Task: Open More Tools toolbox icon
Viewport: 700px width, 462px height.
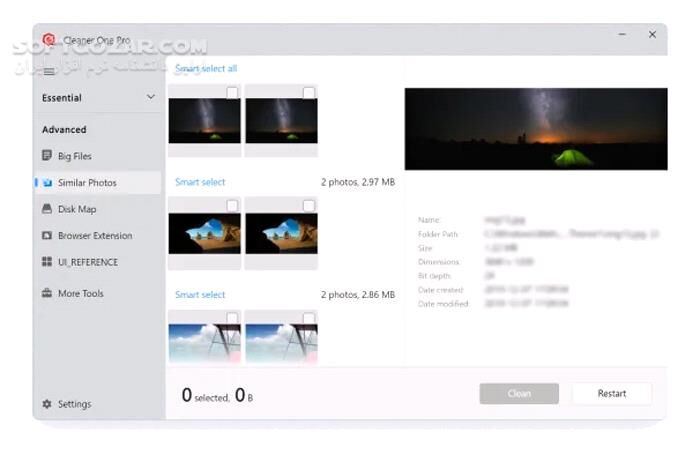Action: pos(47,293)
